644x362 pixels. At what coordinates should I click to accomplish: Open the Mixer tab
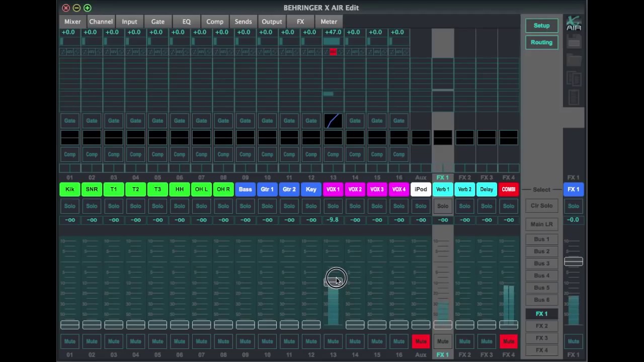72,22
